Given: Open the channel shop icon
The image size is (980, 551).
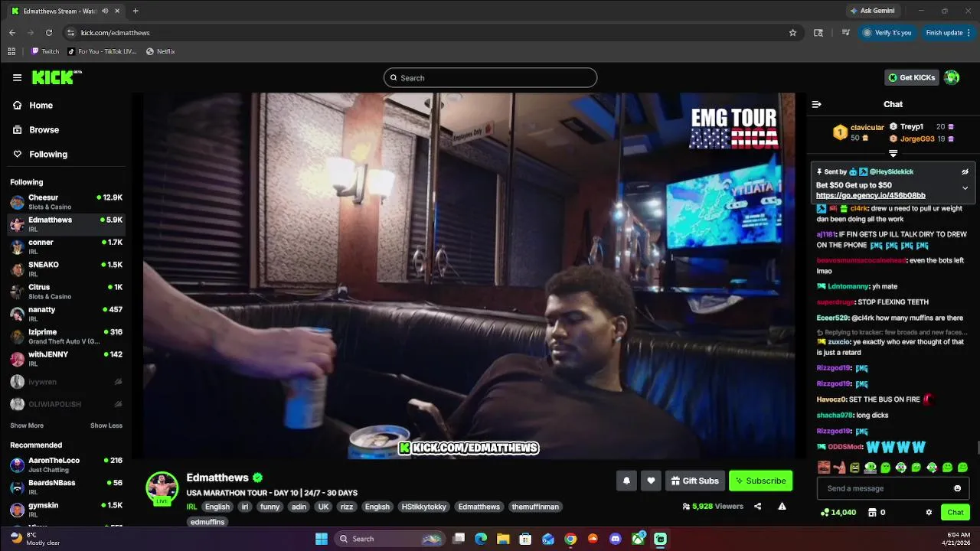Looking at the screenshot, I should point(871,512).
